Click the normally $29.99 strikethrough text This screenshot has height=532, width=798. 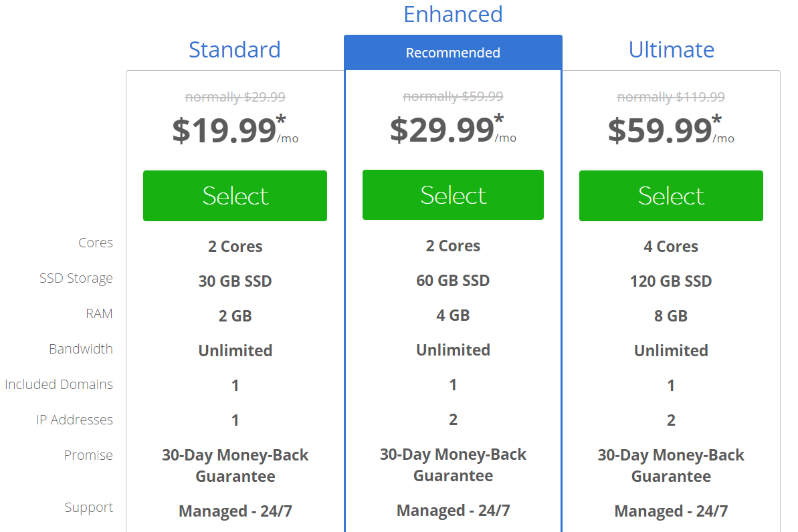point(235,97)
